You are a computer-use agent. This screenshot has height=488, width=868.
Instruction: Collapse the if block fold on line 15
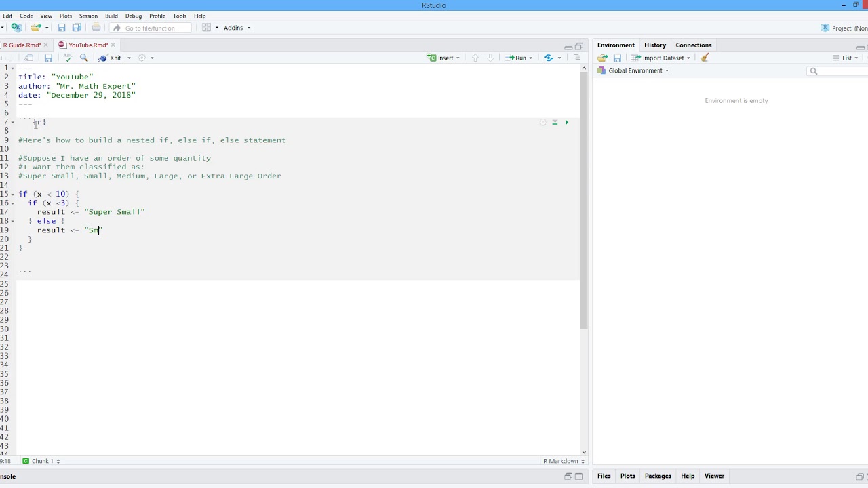coord(13,194)
